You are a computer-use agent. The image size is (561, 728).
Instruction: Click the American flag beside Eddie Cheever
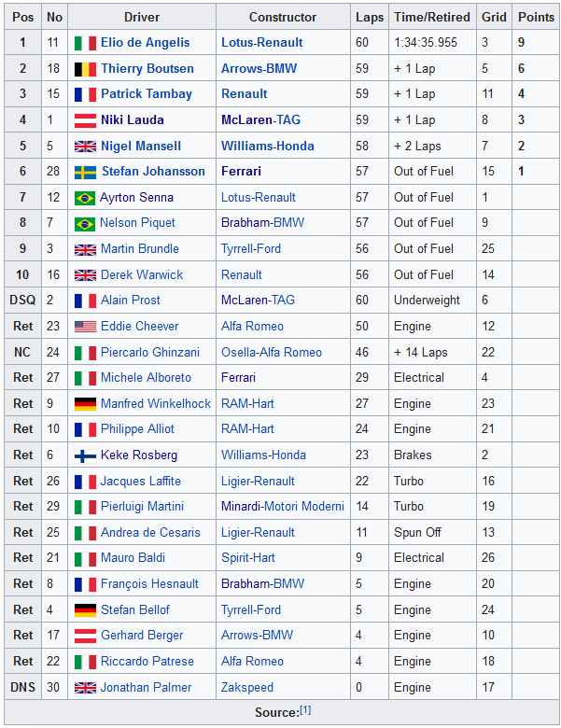[x=85, y=327]
